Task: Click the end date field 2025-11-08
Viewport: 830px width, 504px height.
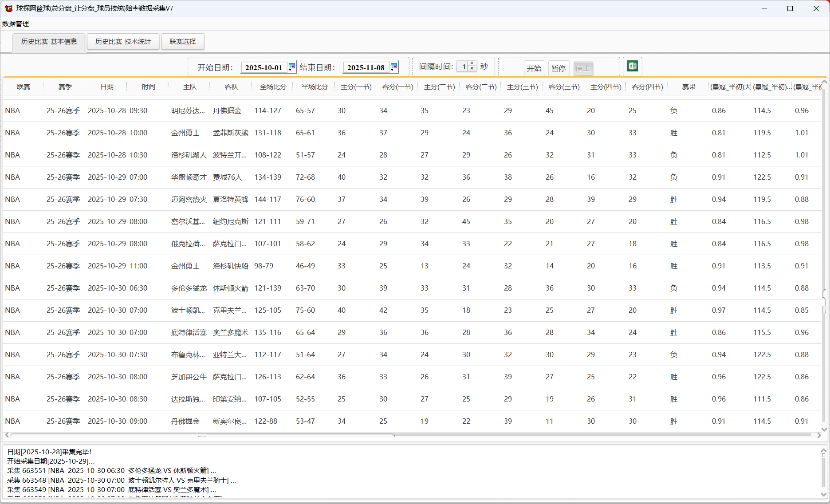Action: [x=366, y=67]
